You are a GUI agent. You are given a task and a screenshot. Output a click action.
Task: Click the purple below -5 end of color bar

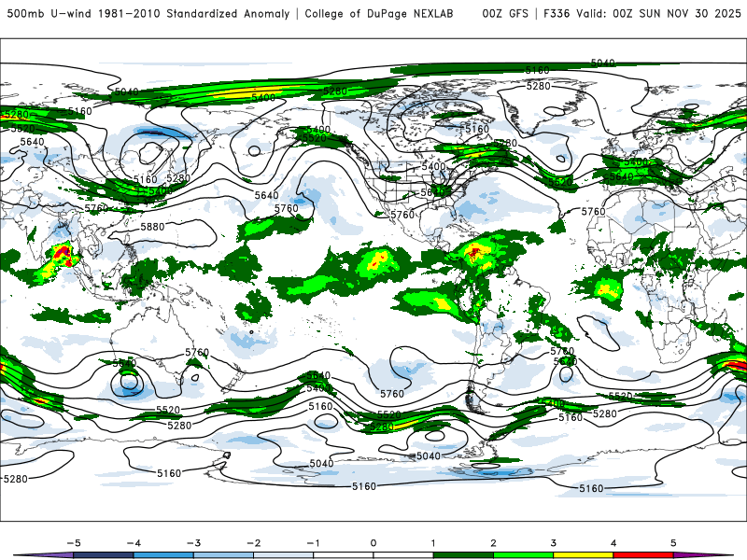44,555
